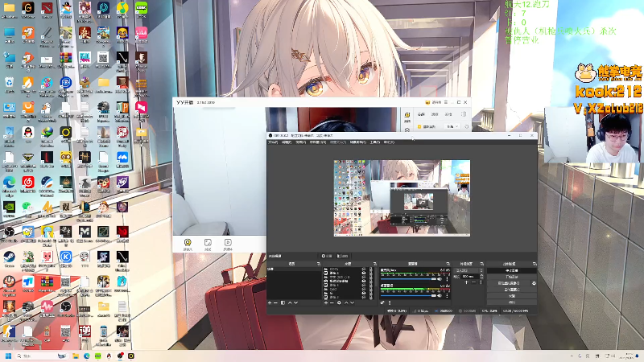
Task: Add a scene using OBS scenes plus icon
Action: (270, 302)
